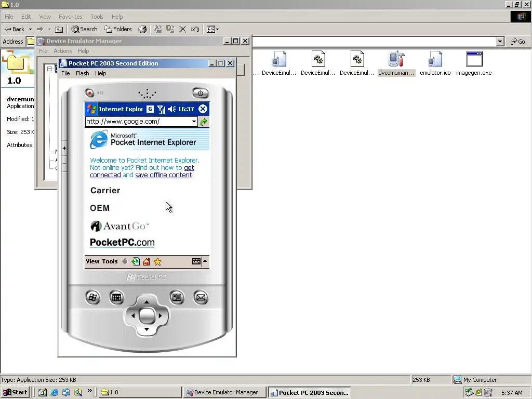The image size is (532, 399).
Task: Click the Calendar hardware button
Action: (x=116, y=298)
